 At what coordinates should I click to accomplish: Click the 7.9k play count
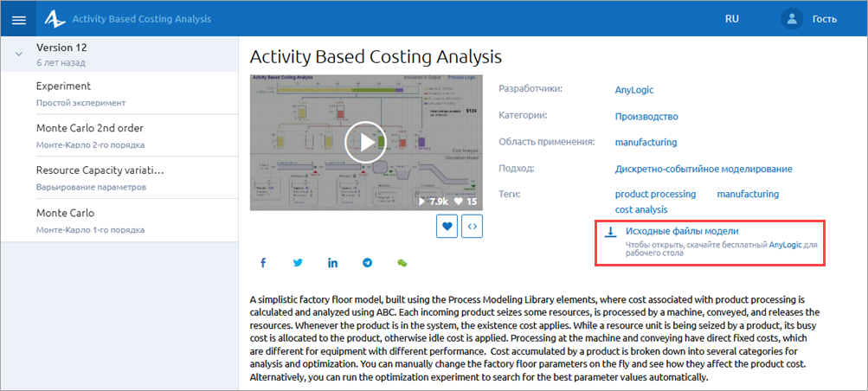(434, 202)
